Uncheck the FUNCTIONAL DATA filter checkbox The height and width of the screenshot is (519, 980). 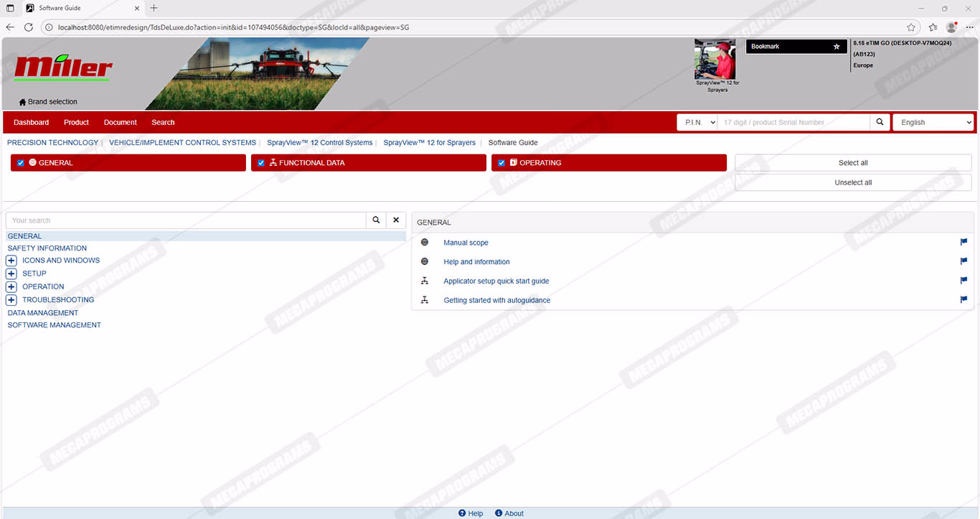261,163
